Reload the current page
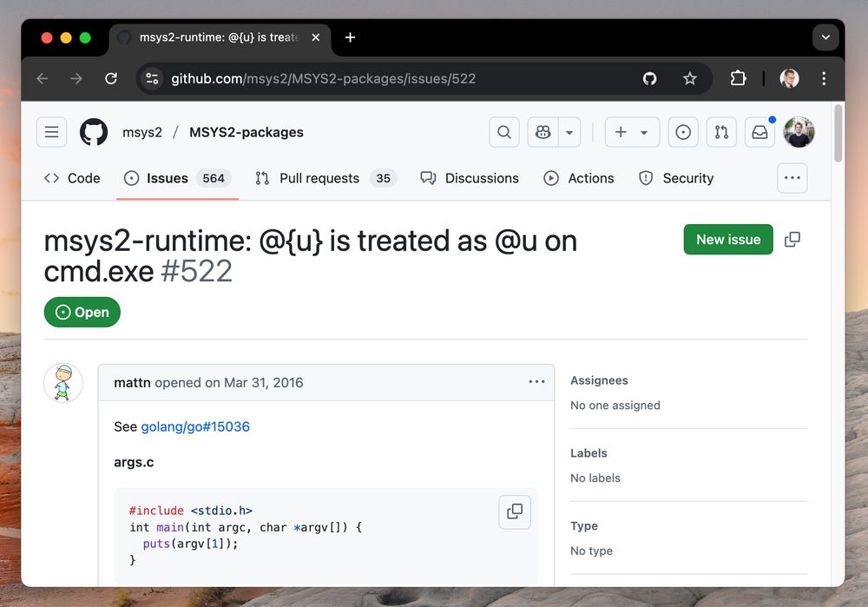This screenshot has height=607, width=868. 111,79
